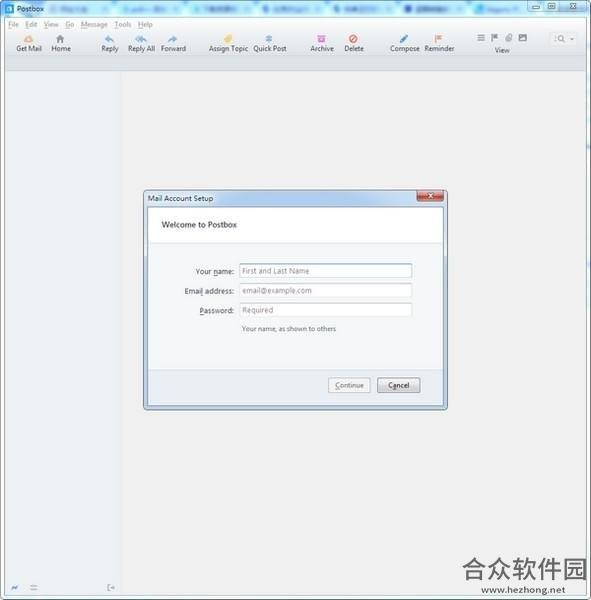Open the Go menu
The image size is (591, 600).
point(70,24)
